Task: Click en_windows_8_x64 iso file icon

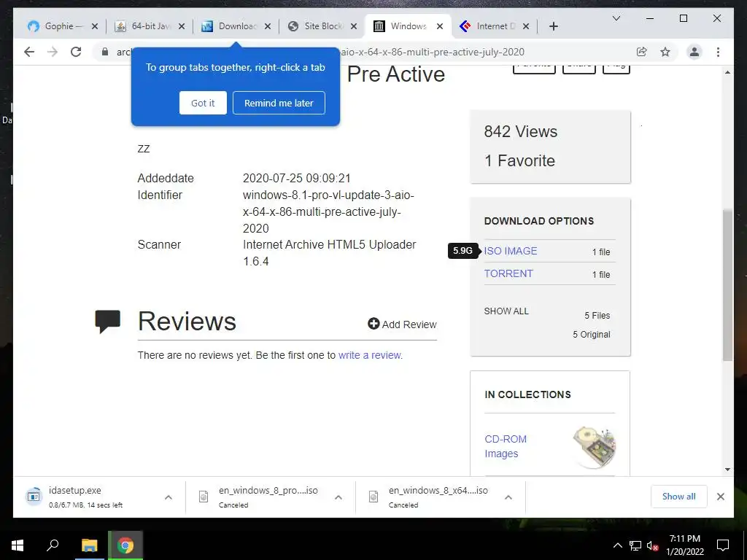Action: pos(373,497)
